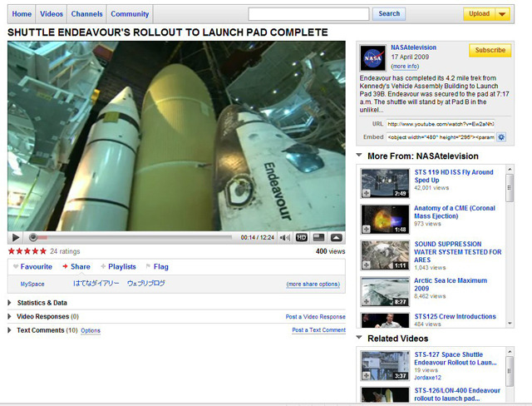Click the Search button

coord(389,14)
